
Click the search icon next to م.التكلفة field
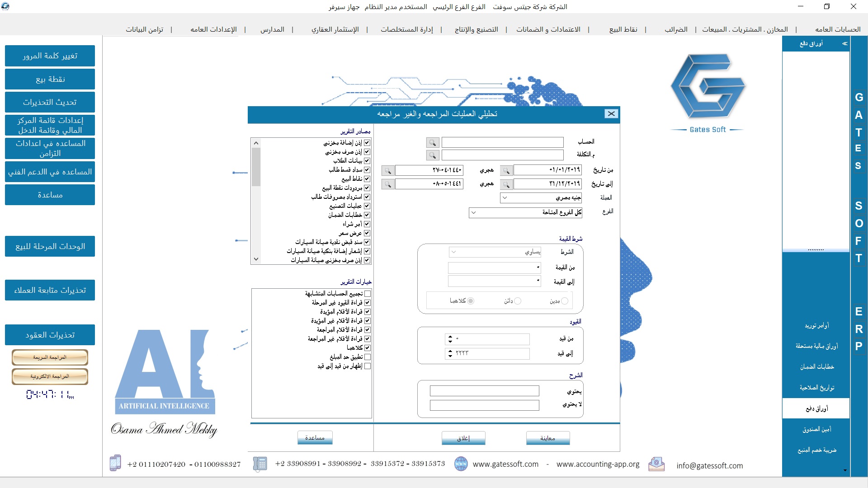[x=433, y=155]
